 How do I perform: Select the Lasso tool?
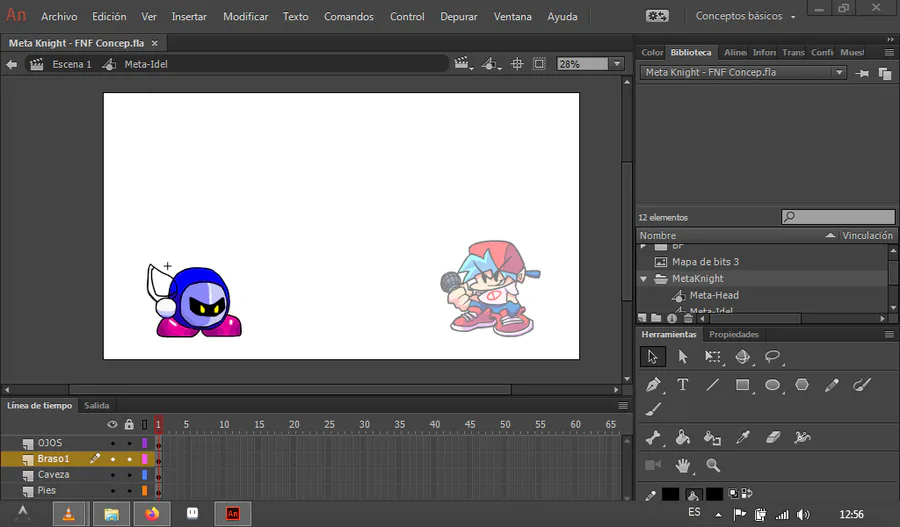pos(773,356)
